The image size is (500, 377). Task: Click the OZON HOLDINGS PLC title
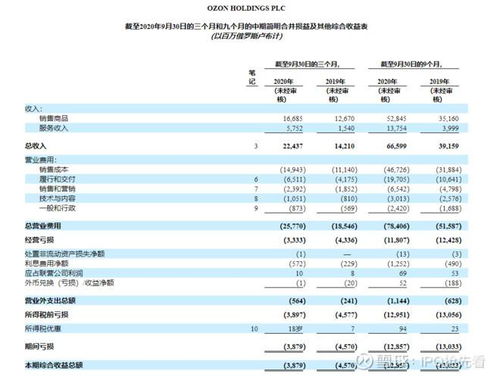pos(246,8)
